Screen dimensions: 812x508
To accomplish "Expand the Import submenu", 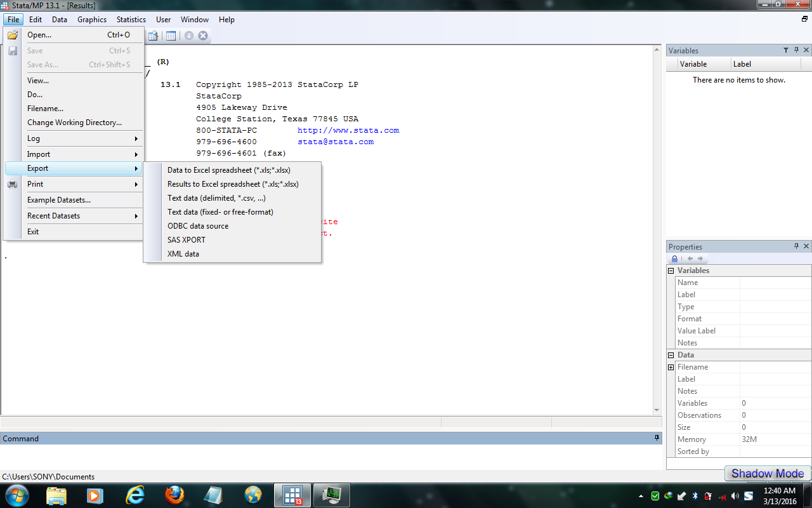I will click(74, 154).
